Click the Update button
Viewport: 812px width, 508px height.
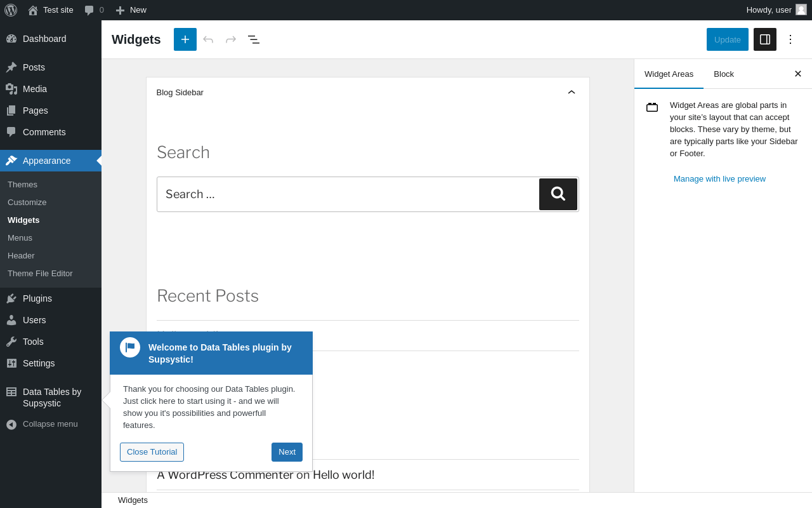[728, 39]
